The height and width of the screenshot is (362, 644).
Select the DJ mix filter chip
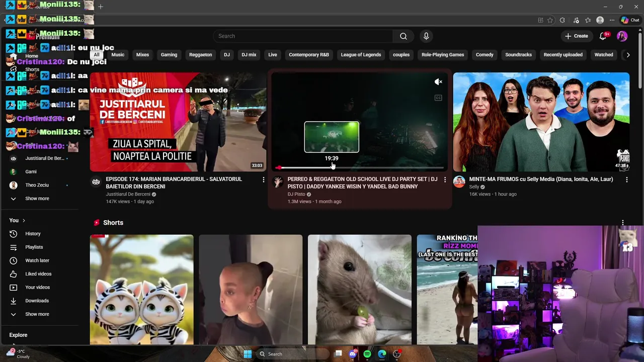pyautogui.click(x=249, y=55)
